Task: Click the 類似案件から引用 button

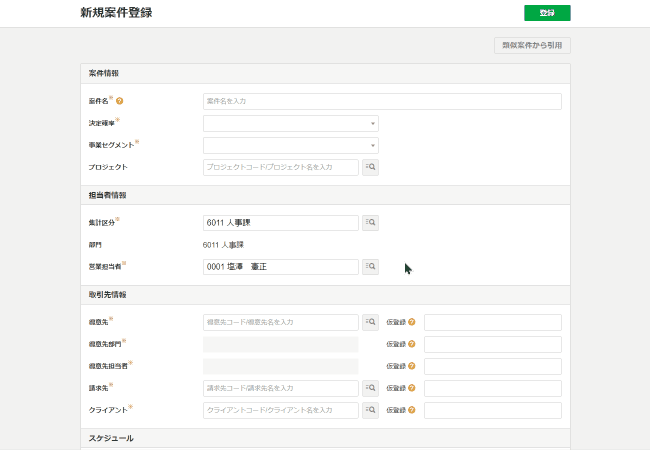Action: (532, 46)
